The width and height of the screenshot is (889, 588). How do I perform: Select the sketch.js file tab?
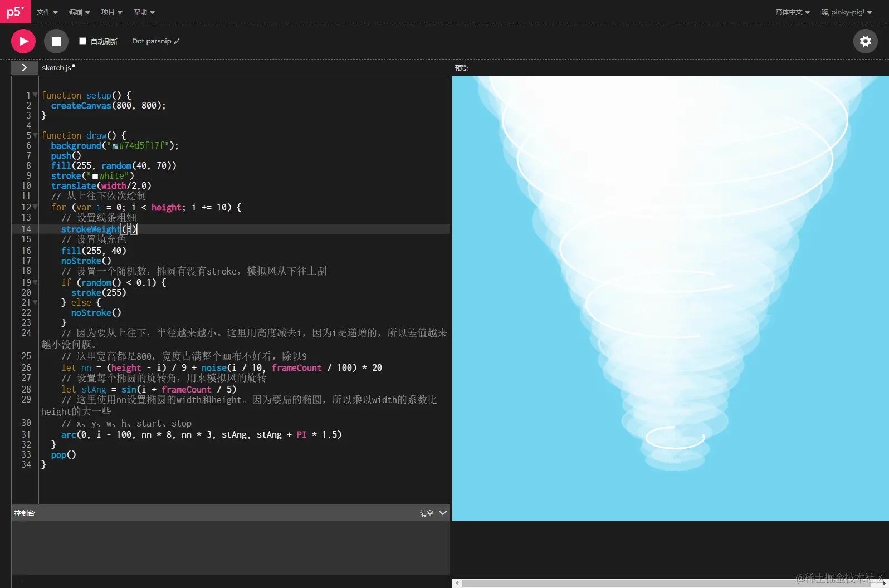(x=57, y=67)
